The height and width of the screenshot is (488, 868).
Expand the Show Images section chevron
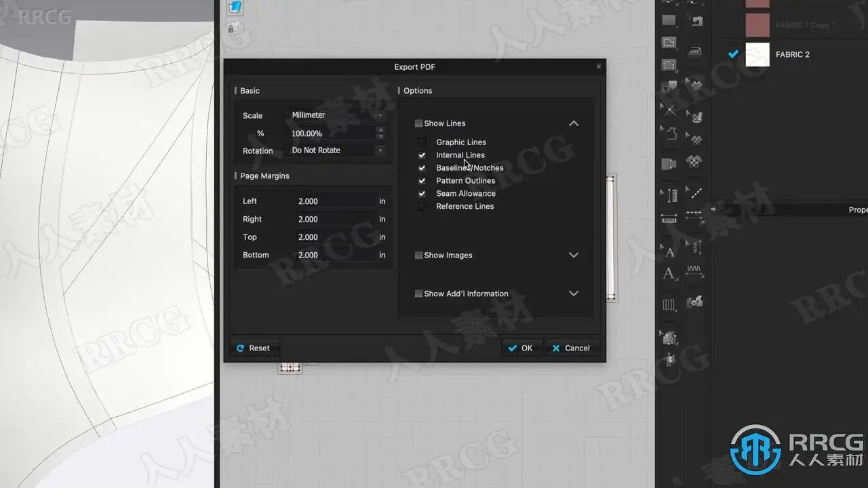click(x=574, y=256)
